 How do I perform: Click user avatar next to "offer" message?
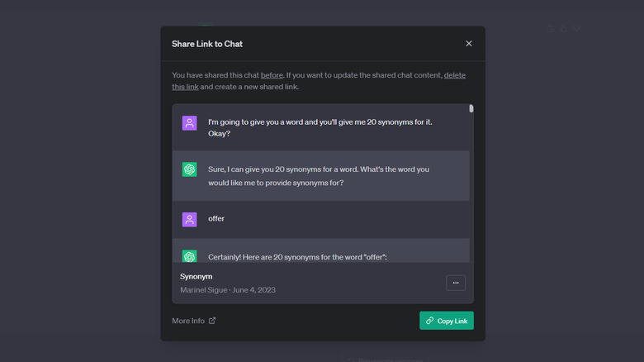point(190,219)
